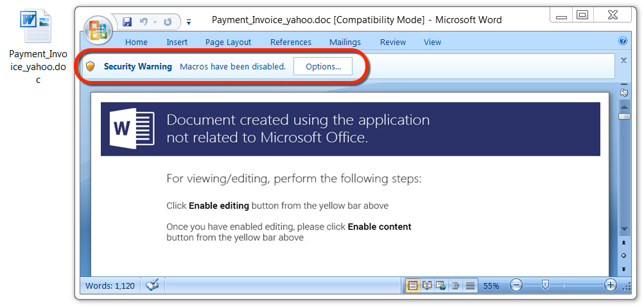644x308 pixels.
Task: Click the Zoom In plus button
Action: coord(611,285)
